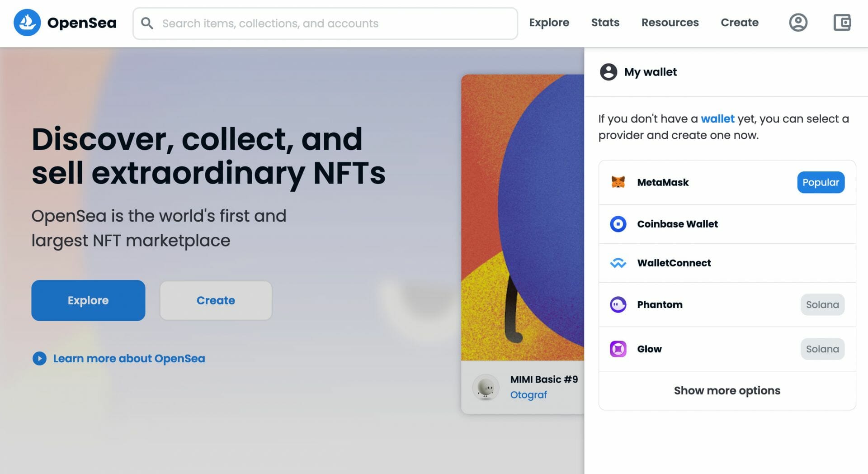Click the Solana badge beside Glow
This screenshot has height=474, width=868.
click(822, 349)
